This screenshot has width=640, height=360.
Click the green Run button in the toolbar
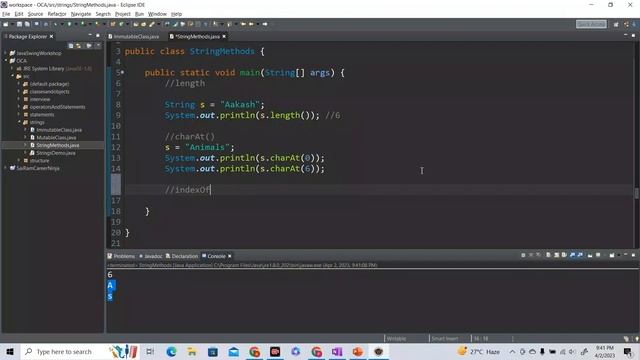pyautogui.click(x=69, y=24)
